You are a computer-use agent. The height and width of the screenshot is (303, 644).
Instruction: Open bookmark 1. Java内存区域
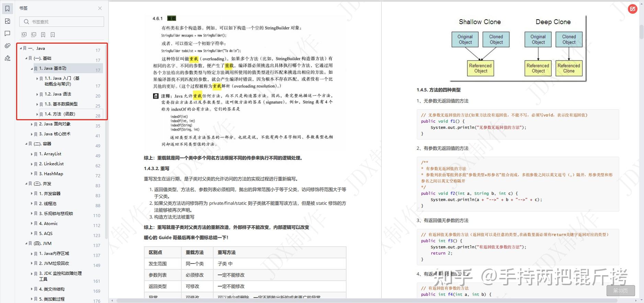(54, 254)
